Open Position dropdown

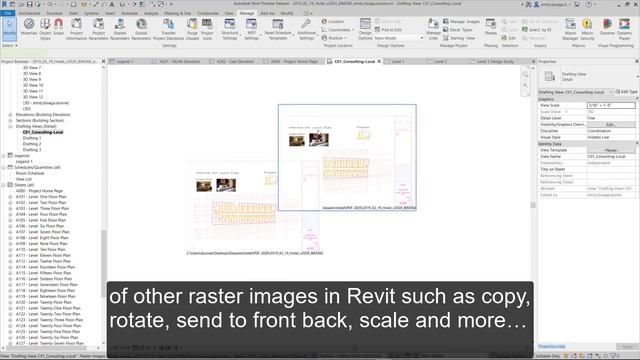click(x=334, y=38)
